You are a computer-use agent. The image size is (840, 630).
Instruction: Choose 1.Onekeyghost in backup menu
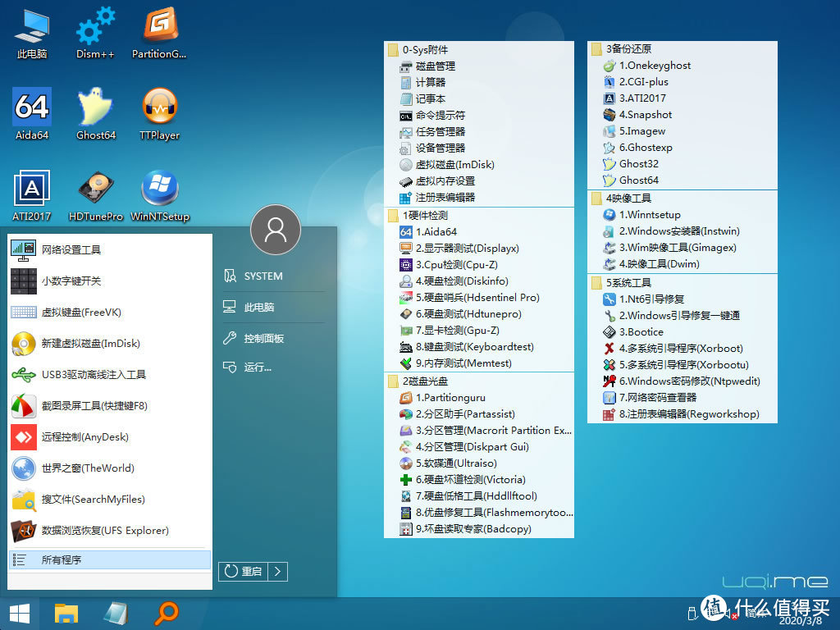(655, 66)
